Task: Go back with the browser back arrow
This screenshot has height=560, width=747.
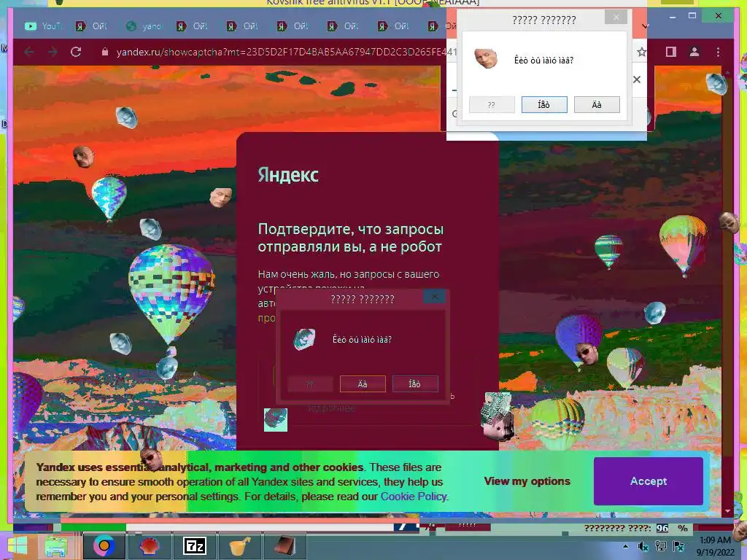Action: 29,52
